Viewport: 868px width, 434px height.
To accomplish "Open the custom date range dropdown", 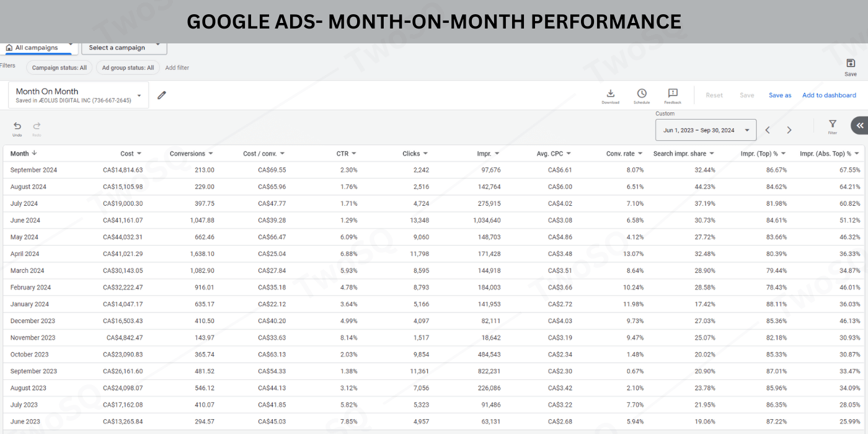I will coord(706,130).
